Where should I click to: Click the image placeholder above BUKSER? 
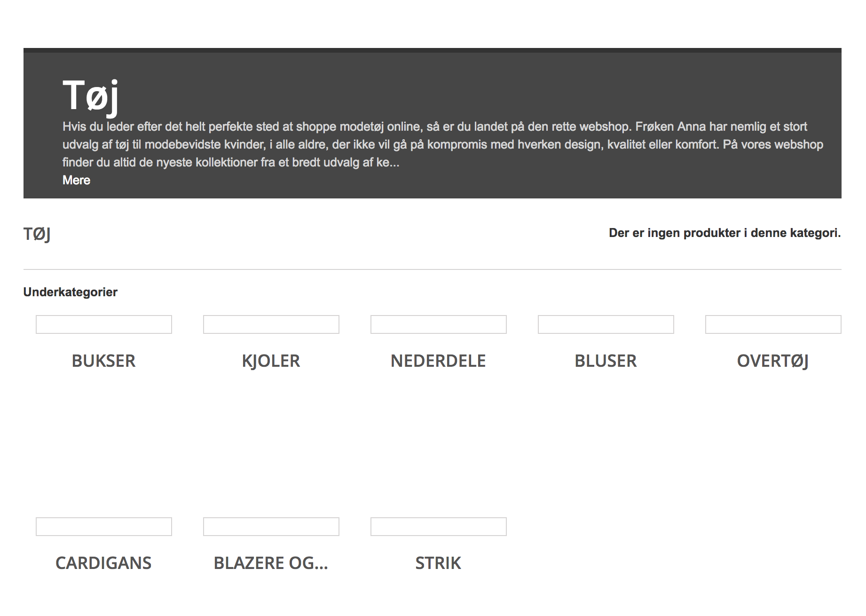click(104, 324)
